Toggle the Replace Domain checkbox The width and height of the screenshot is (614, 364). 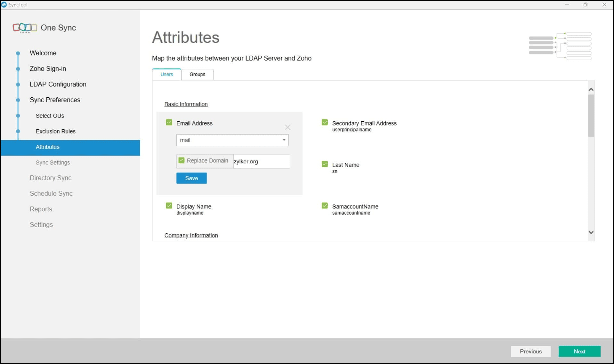[182, 160]
